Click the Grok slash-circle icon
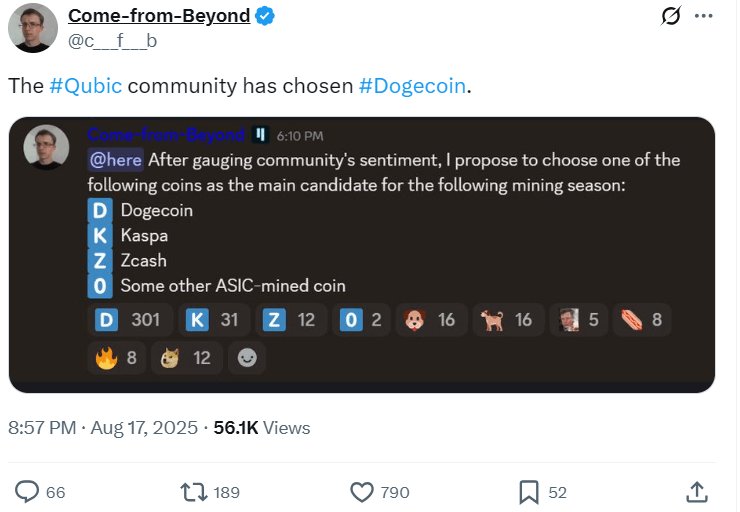The width and height of the screenshot is (740, 512). 671,16
